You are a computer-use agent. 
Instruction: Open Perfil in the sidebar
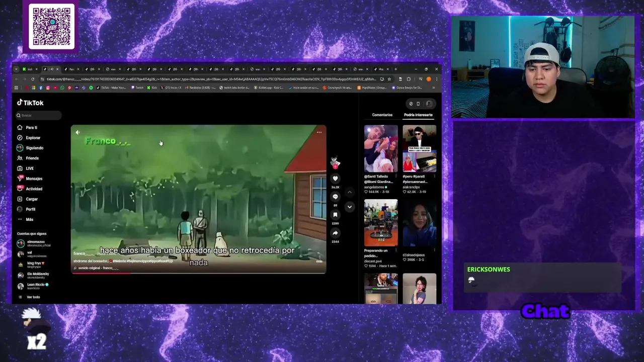point(26,209)
